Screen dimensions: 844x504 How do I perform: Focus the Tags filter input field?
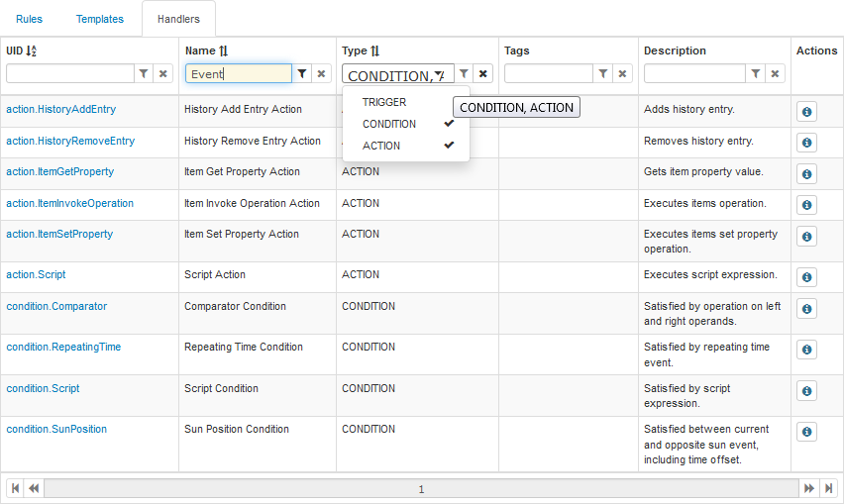click(548, 73)
